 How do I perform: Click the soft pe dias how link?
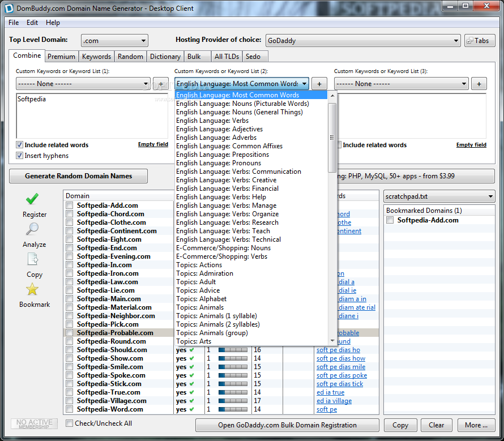click(x=341, y=358)
